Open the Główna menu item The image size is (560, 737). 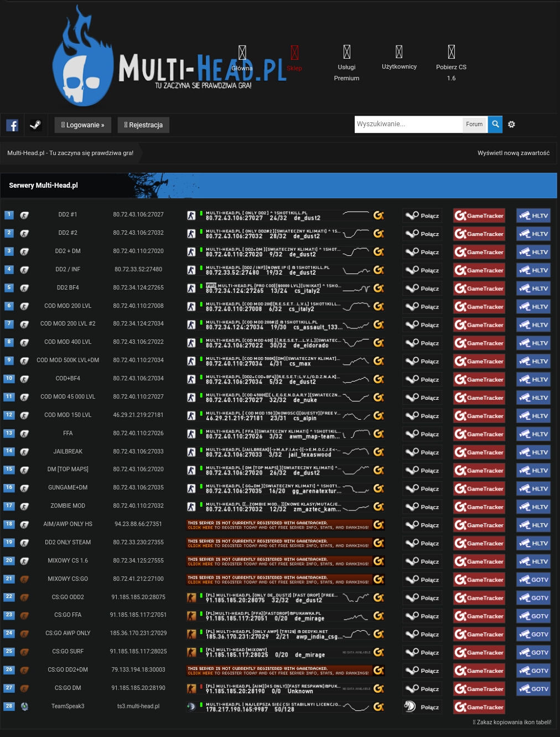242,59
